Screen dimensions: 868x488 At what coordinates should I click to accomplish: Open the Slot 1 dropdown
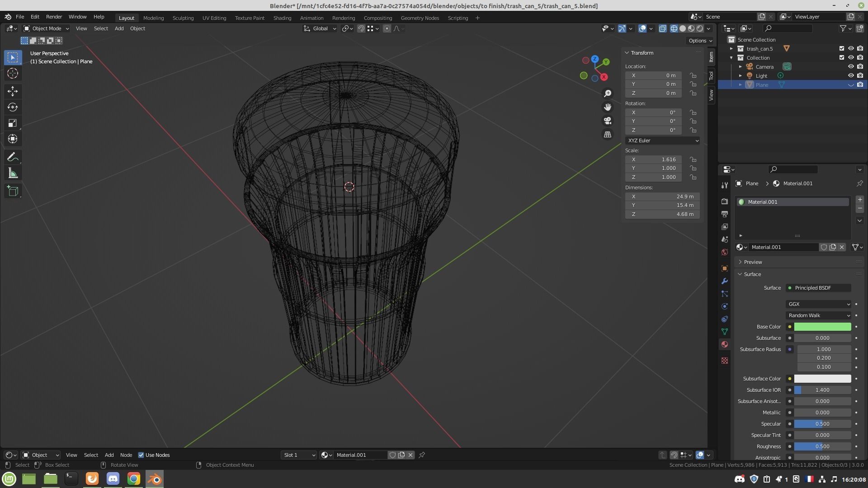[299, 455]
